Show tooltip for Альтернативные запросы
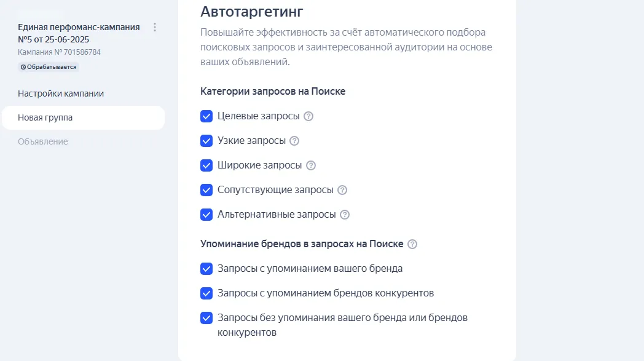Viewport: 644px width, 361px height. coord(345,215)
